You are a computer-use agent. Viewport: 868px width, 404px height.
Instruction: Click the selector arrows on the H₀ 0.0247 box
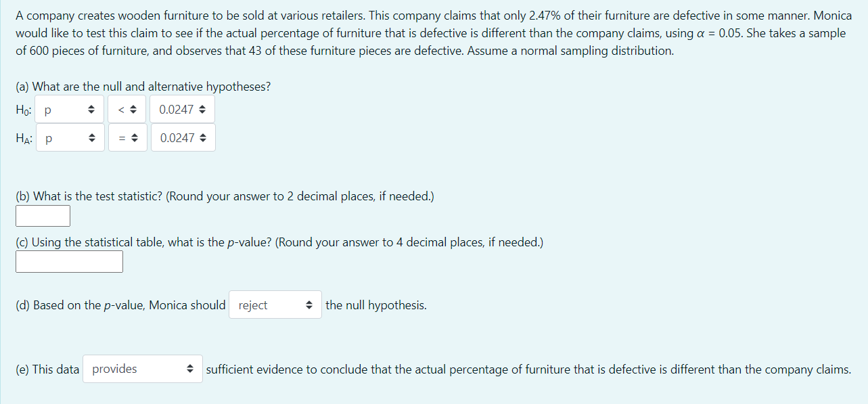click(202, 109)
